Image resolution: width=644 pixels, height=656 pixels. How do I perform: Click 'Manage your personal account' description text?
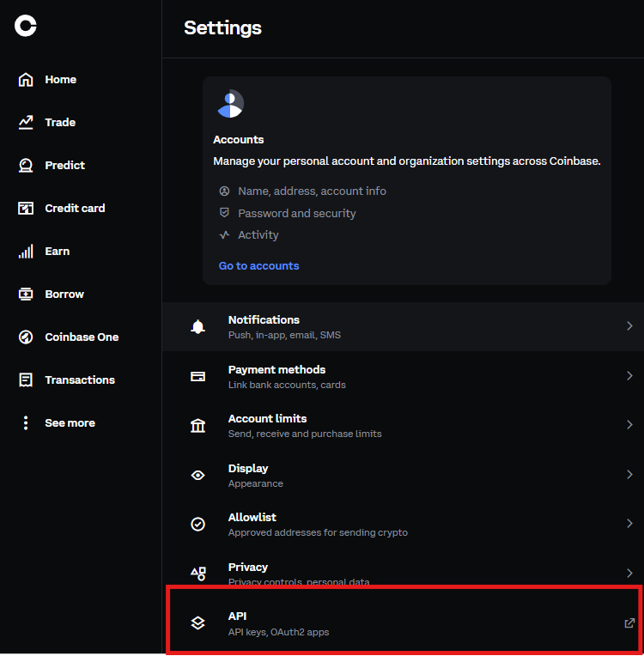tap(407, 161)
